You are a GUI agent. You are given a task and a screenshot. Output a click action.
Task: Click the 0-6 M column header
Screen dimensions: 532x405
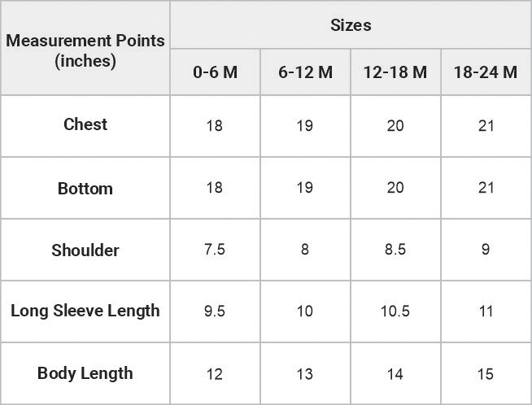click(x=215, y=72)
